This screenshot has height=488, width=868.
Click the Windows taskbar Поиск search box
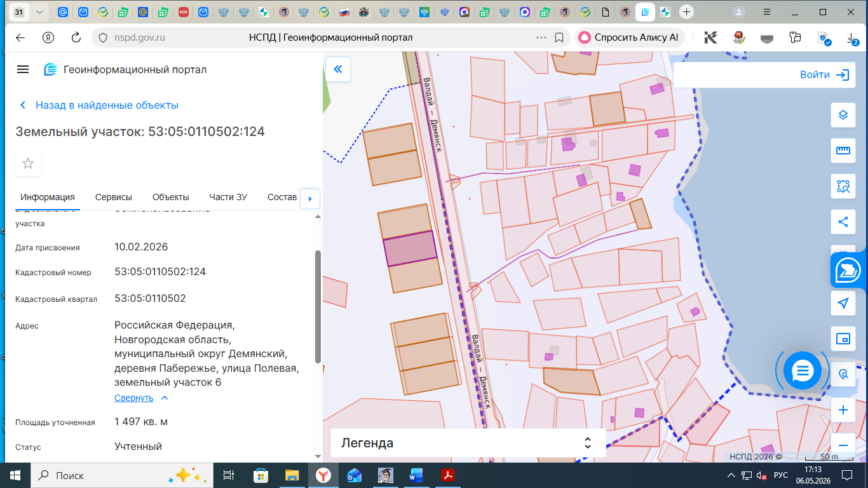click(121, 475)
